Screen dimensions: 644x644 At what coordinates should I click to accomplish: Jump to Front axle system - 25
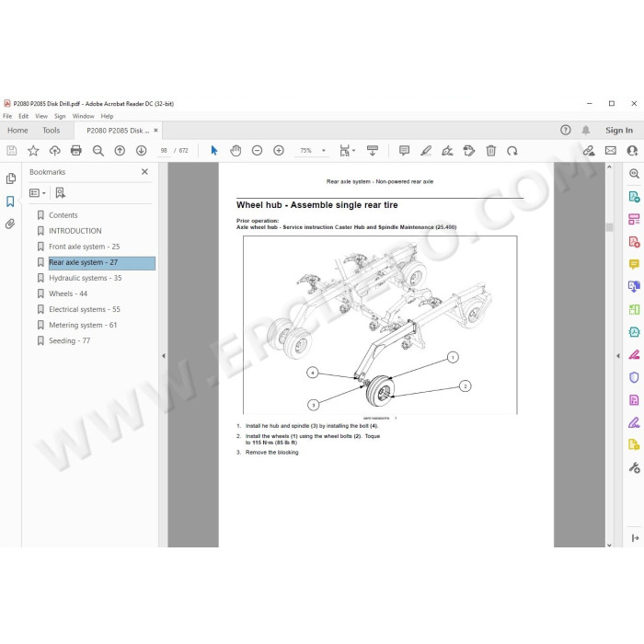pyautogui.click(x=85, y=247)
